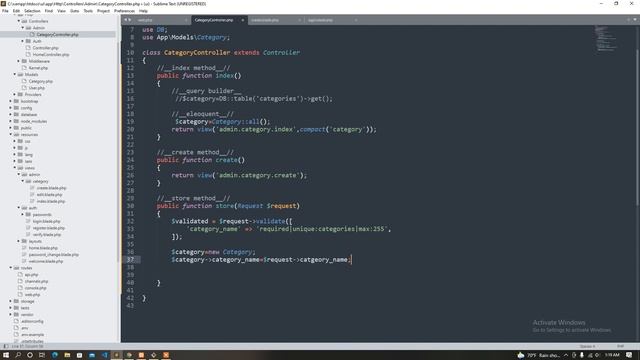The image size is (640, 360).
Task: Go to the previous tab using left arrow
Action: tap(126, 20)
